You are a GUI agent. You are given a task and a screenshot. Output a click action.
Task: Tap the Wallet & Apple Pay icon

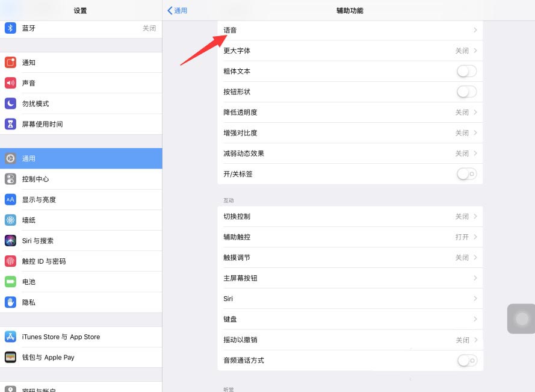[10, 357]
